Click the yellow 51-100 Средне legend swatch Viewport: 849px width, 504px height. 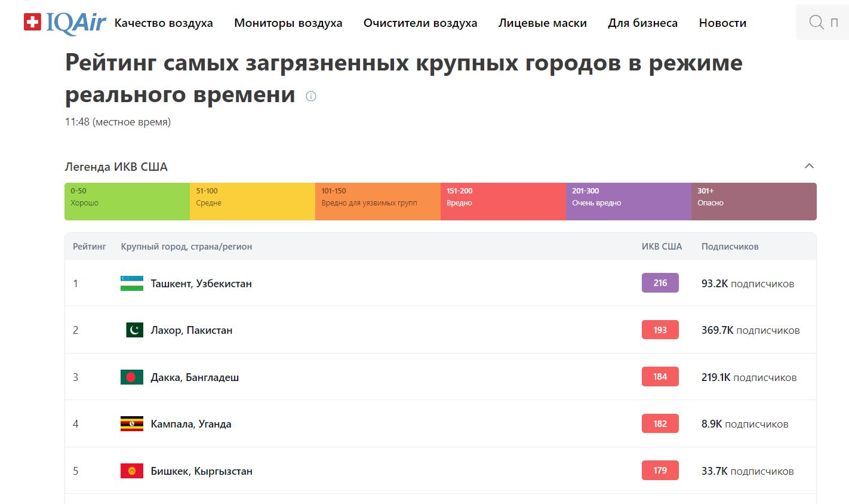click(253, 202)
